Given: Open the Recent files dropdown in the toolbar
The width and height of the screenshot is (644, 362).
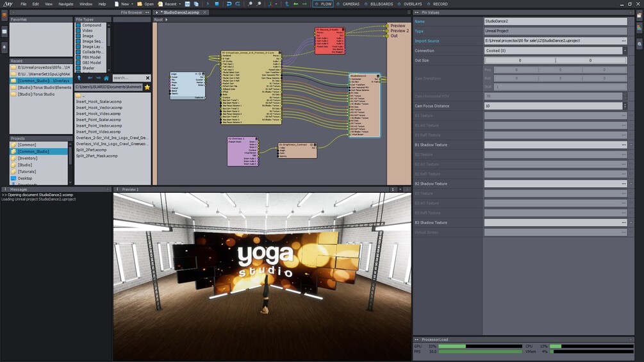Looking at the screenshot, I should (179, 4).
